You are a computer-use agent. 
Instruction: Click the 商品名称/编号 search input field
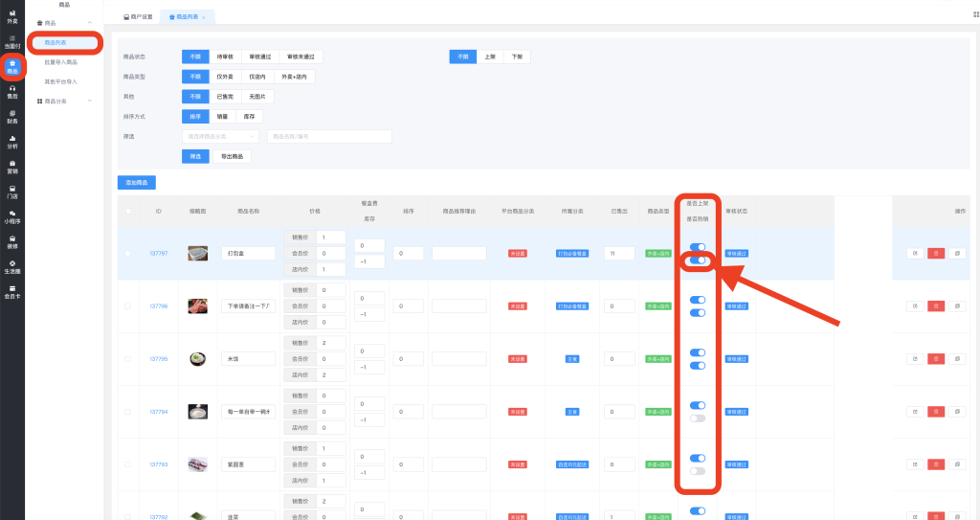point(329,137)
